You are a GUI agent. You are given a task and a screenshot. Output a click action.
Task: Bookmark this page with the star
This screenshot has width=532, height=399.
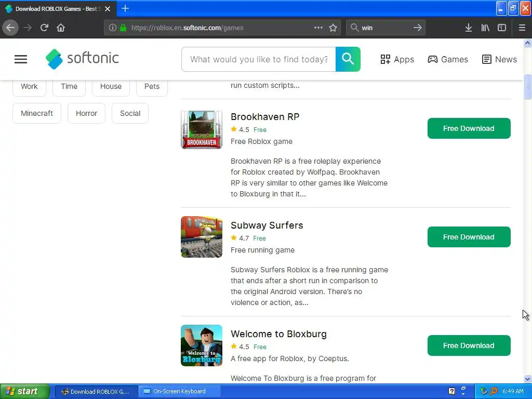(x=333, y=28)
